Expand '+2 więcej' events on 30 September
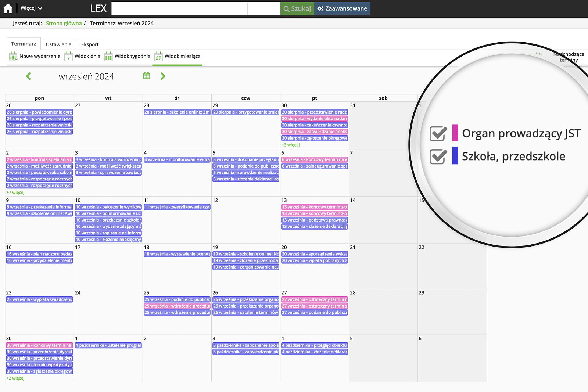588x392 pixels. click(x=15, y=378)
